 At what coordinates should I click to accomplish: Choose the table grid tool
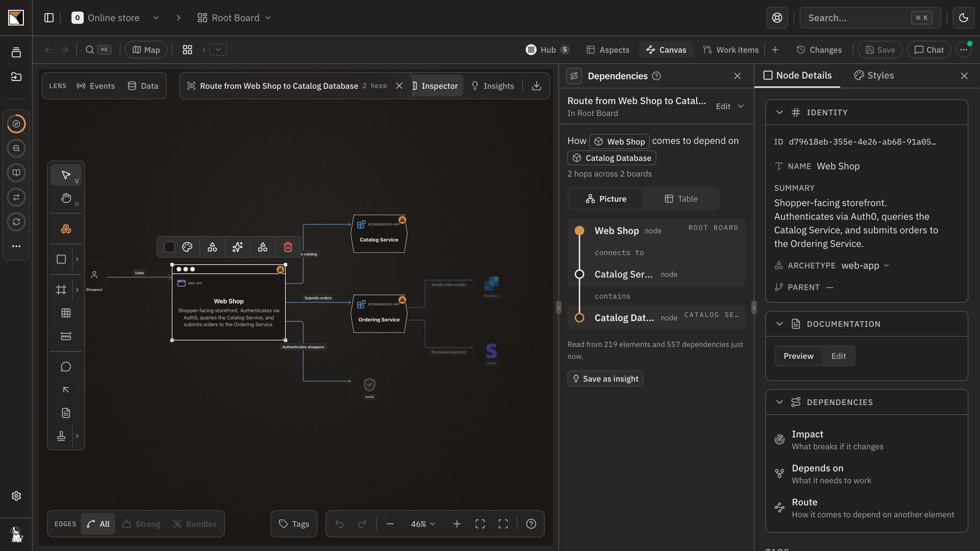click(66, 313)
